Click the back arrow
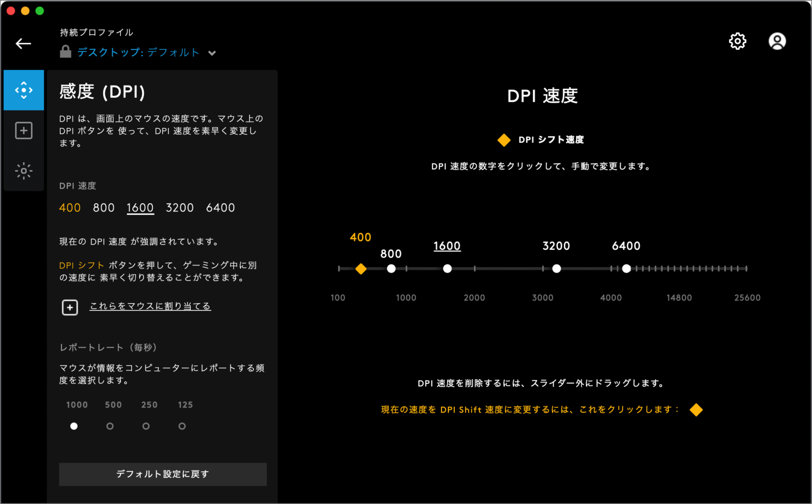Viewport: 812px width, 504px height. (x=23, y=43)
